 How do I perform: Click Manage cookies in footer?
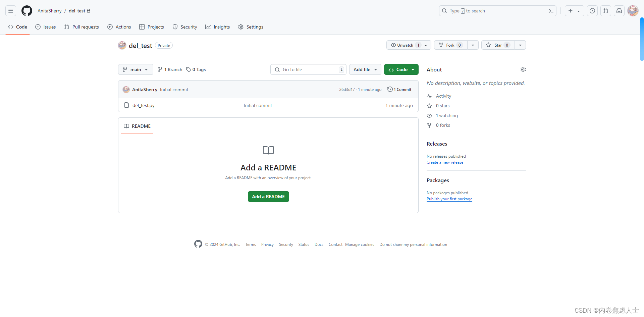[x=360, y=245]
